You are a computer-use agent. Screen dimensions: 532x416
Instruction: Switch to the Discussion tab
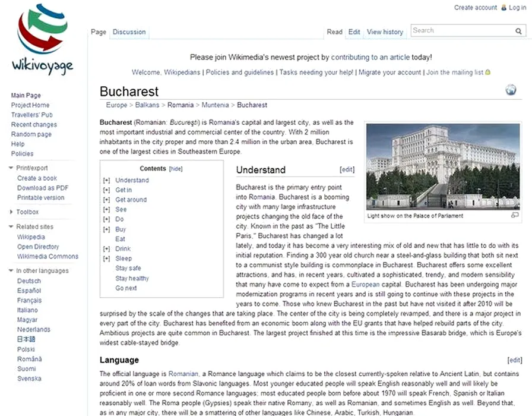(129, 32)
